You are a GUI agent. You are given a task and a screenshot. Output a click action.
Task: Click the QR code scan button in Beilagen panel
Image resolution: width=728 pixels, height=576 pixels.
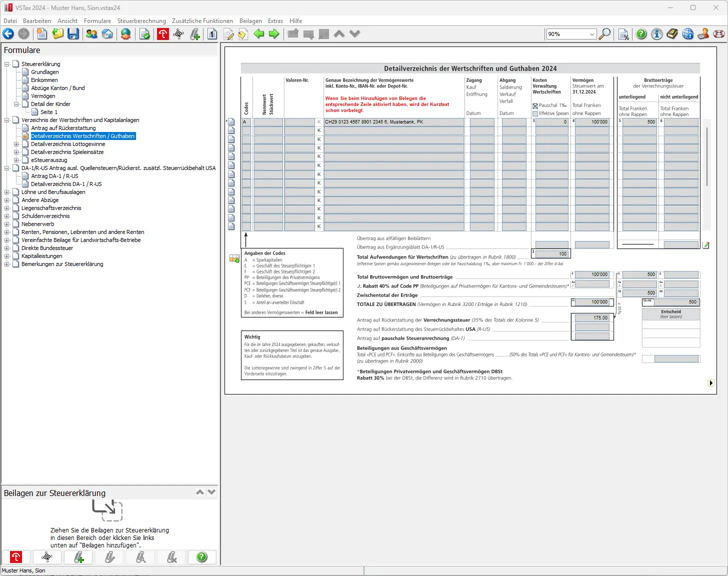[47, 557]
